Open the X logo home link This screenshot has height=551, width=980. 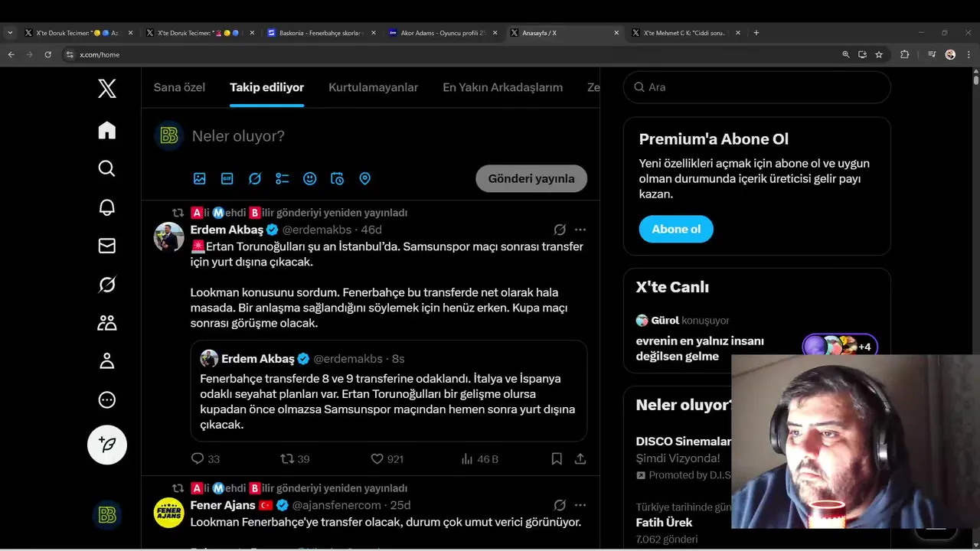click(107, 89)
